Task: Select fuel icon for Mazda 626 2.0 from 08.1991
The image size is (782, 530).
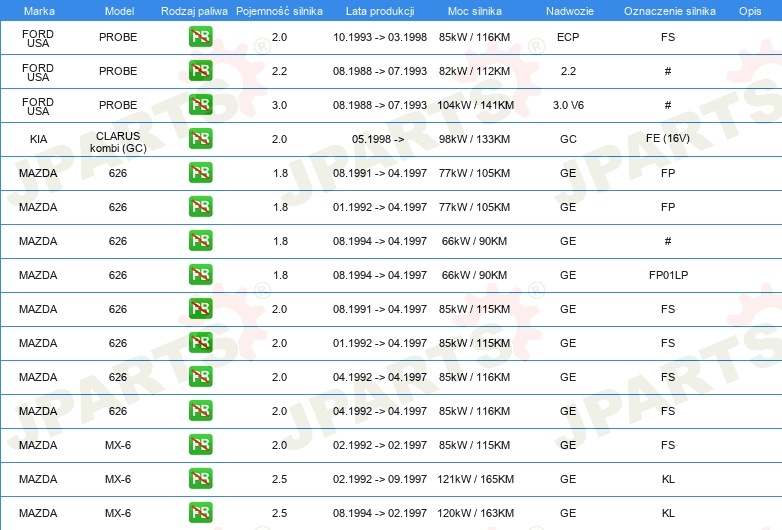Action: [x=200, y=309]
